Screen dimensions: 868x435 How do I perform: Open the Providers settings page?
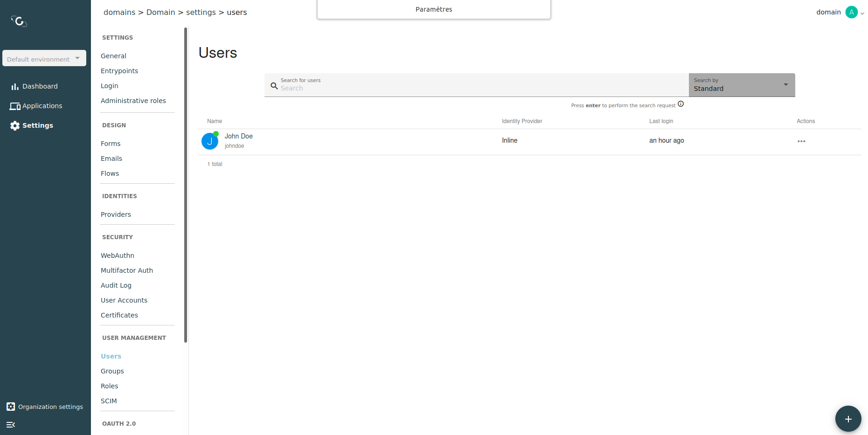click(116, 214)
